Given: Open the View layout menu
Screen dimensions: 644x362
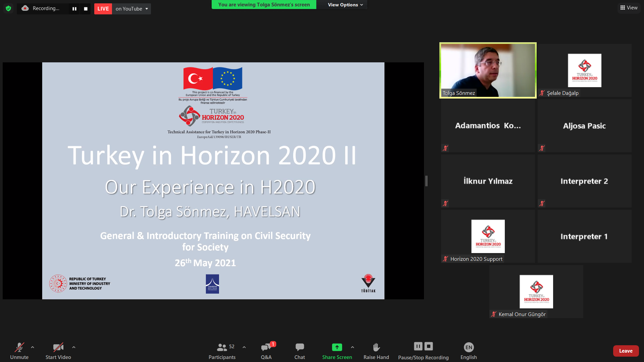Looking at the screenshot, I should 629,8.
